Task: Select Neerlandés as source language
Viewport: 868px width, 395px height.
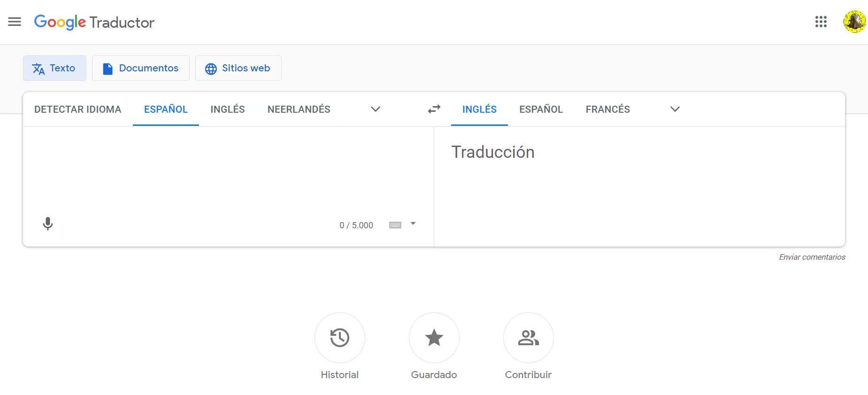Action: 299,109
